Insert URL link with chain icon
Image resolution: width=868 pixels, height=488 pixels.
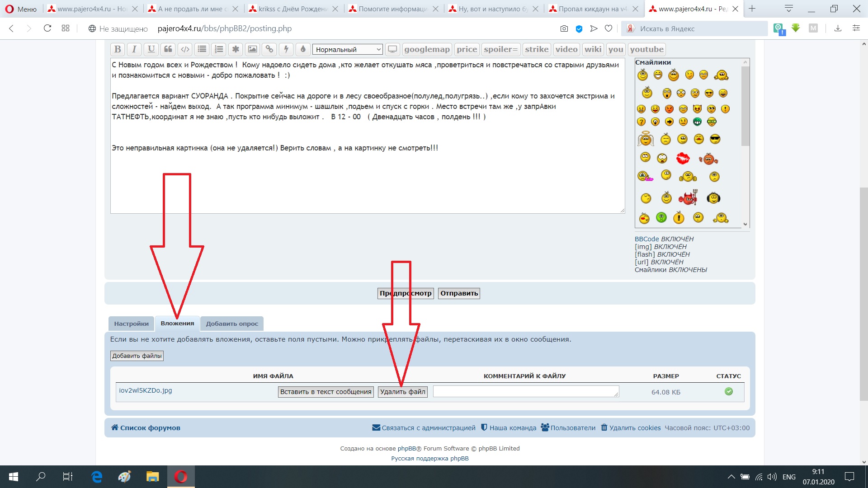pos(269,49)
